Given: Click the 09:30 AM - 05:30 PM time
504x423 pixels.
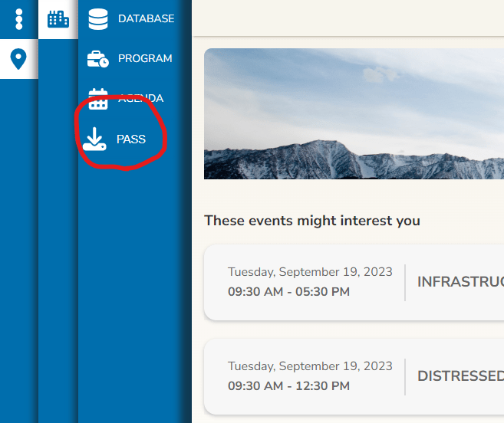Looking at the screenshot, I should point(288,292).
